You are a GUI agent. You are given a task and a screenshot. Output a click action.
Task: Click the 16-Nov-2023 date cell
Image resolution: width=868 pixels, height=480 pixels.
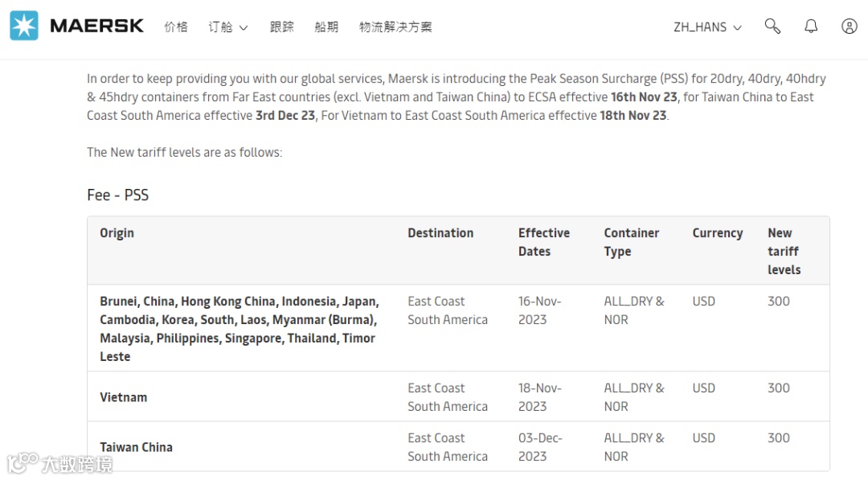click(540, 310)
